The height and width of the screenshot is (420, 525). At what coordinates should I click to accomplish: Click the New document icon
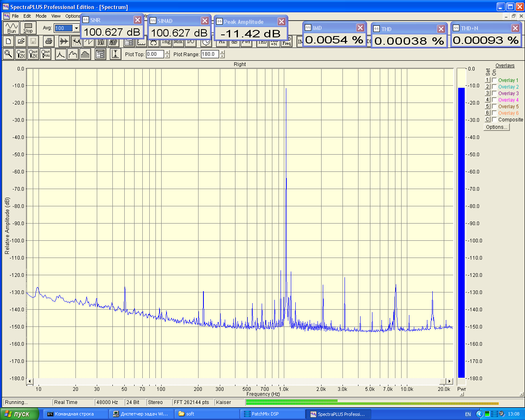point(9,41)
